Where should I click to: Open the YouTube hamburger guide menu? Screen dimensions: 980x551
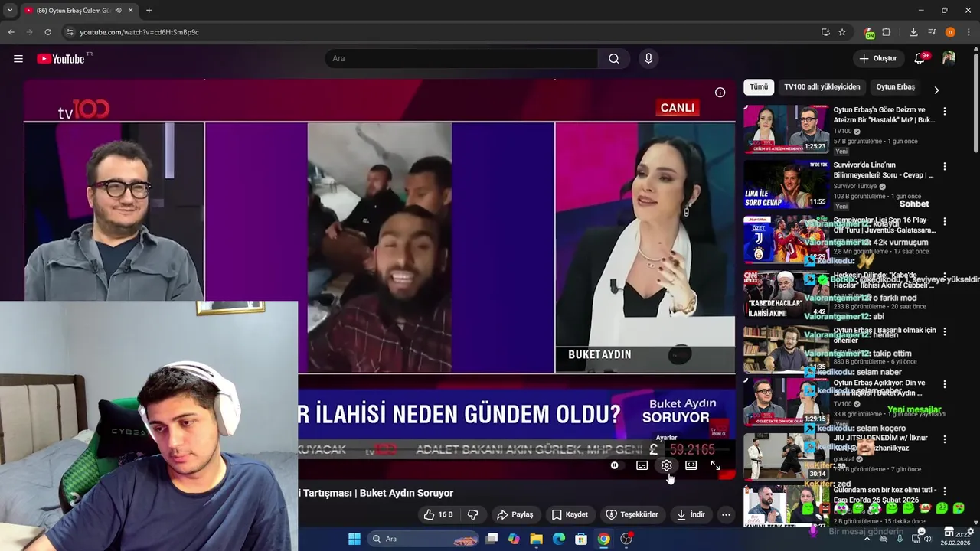(x=18, y=59)
